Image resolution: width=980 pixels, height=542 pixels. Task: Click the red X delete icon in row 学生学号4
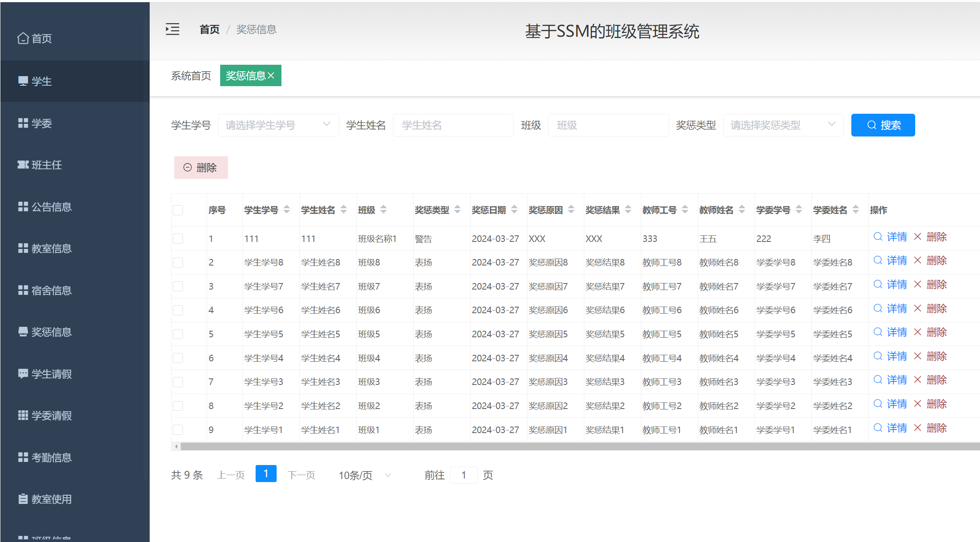pyautogui.click(x=917, y=356)
